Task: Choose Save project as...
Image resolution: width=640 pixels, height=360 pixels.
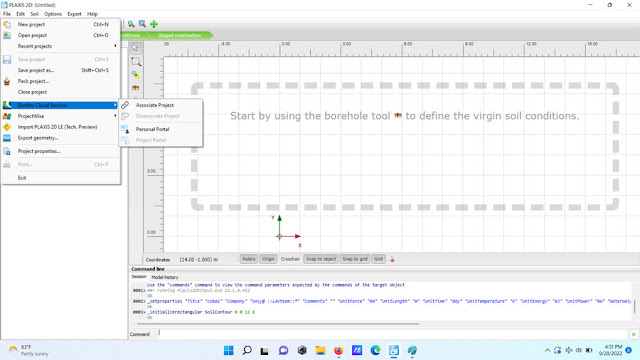Action: (x=61, y=70)
